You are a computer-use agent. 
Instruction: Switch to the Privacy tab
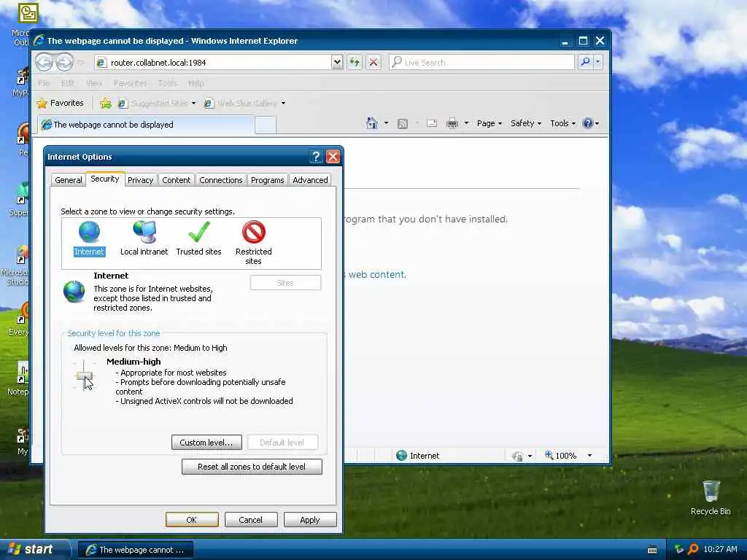pyautogui.click(x=140, y=180)
